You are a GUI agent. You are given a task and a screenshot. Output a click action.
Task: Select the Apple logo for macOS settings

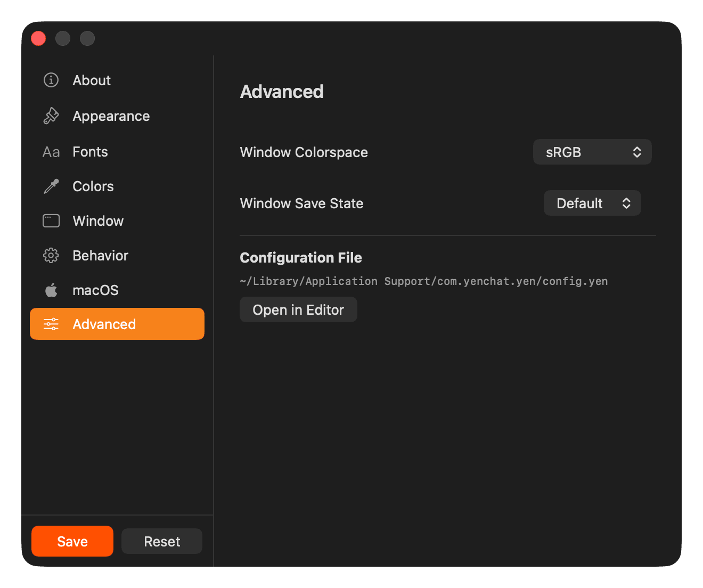[51, 290]
